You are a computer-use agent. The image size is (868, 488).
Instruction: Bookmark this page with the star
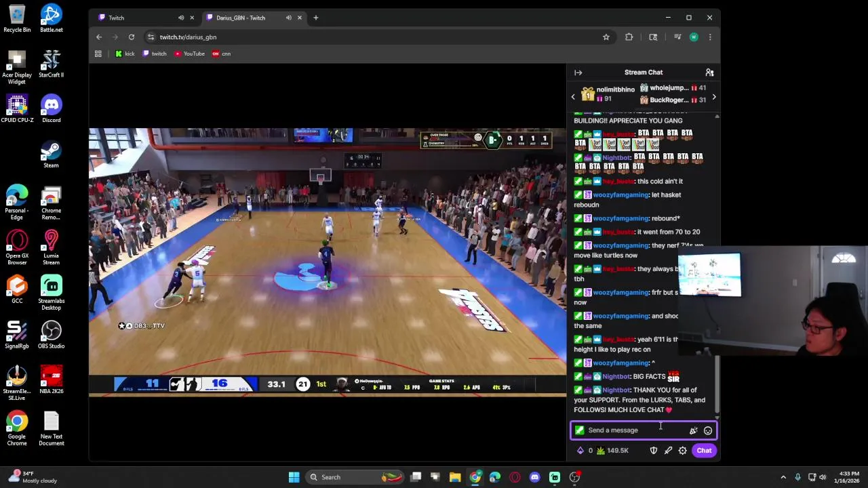tap(606, 37)
